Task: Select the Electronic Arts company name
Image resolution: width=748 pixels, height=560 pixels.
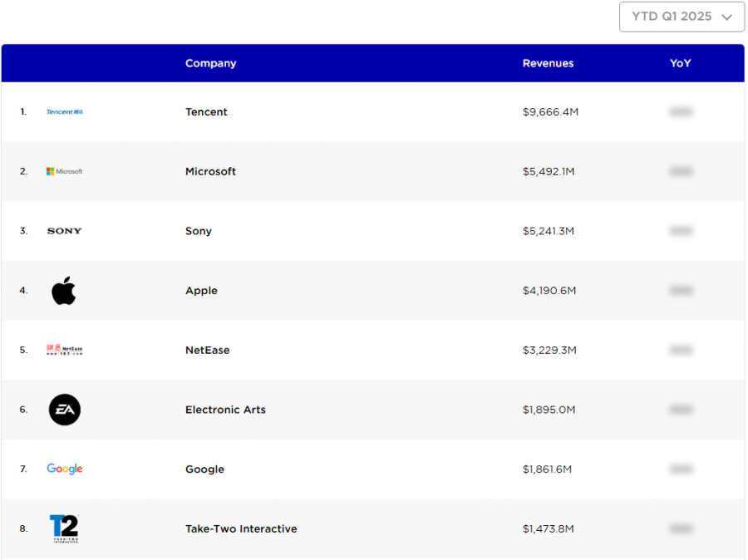Action: point(225,410)
